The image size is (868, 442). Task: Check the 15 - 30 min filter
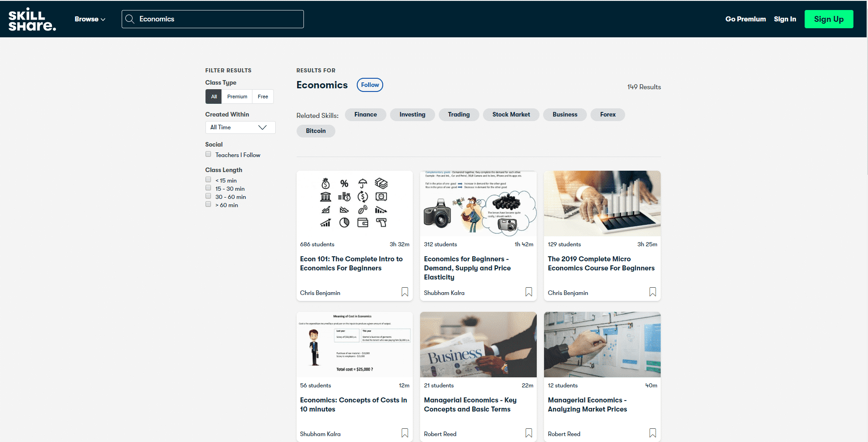point(208,188)
